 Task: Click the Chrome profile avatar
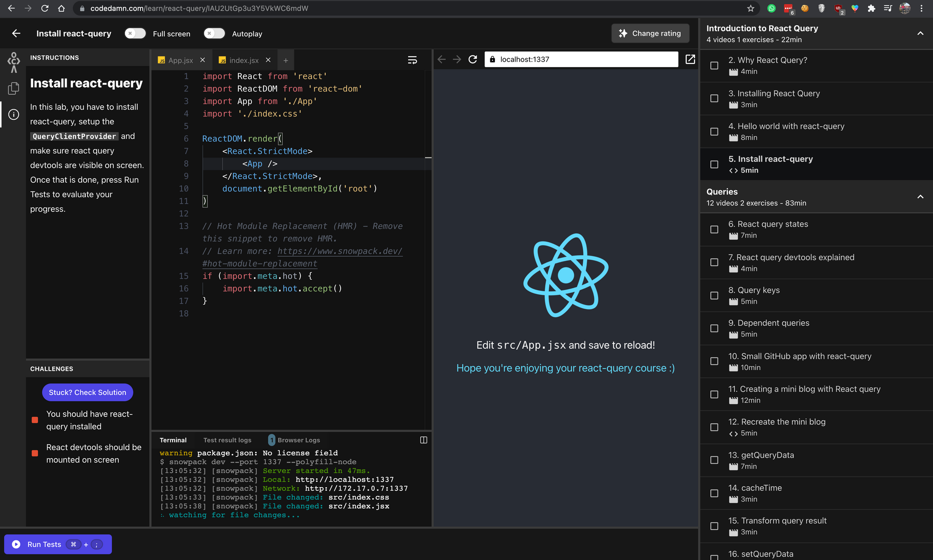point(905,8)
